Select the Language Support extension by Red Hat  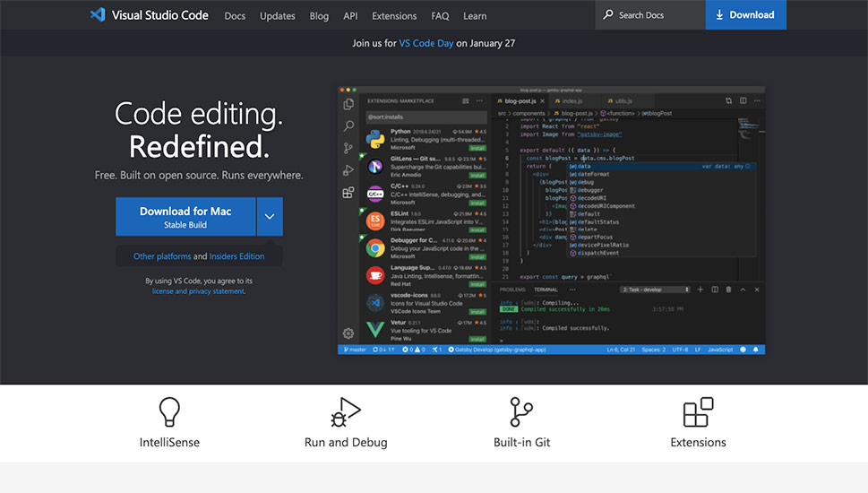425,275
